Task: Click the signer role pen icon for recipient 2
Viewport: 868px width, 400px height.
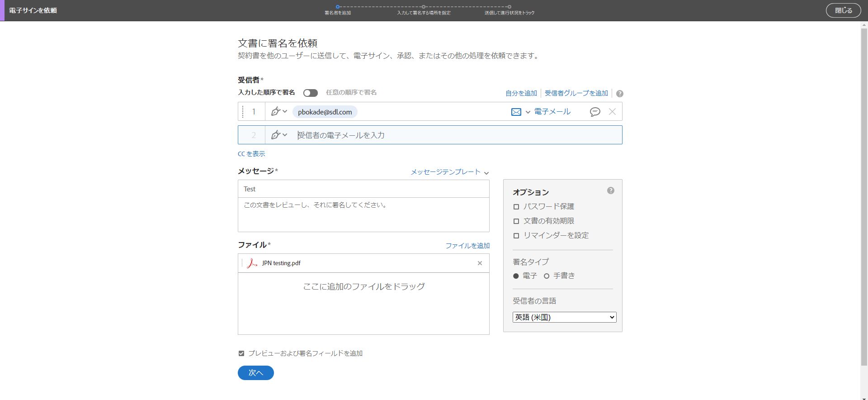Action: 275,135
